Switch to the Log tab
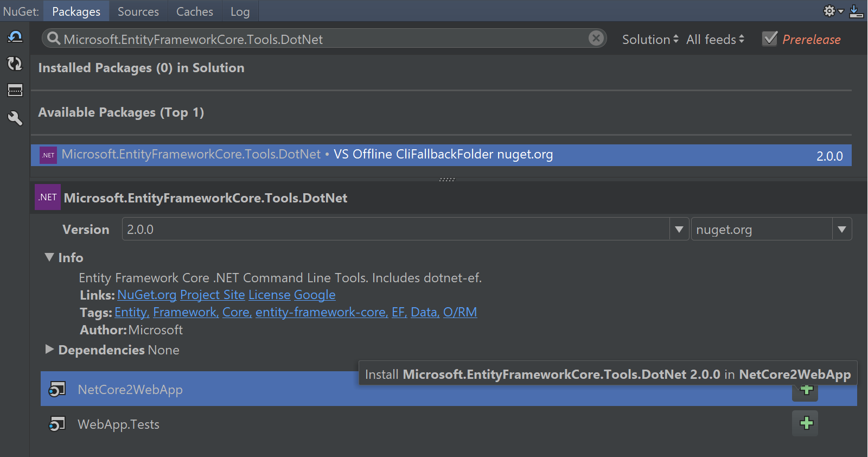Viewport: 868px width, 457px height. 240,11
